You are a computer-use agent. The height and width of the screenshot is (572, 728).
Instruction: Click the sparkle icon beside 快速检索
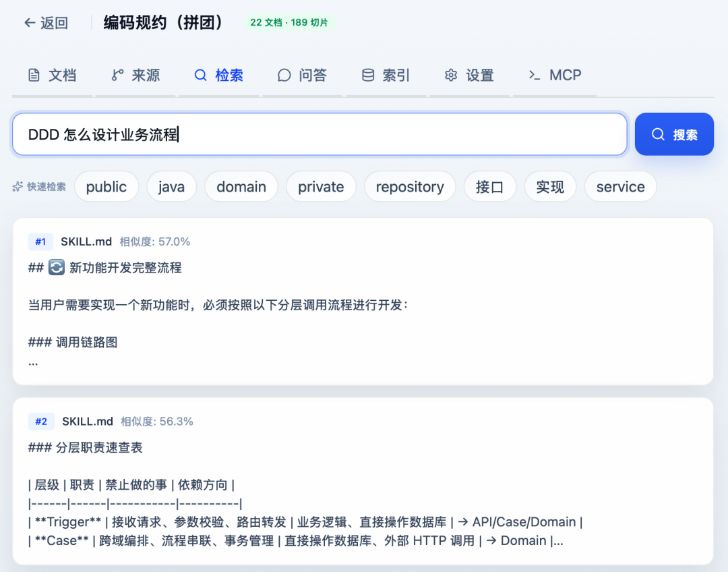18,187
